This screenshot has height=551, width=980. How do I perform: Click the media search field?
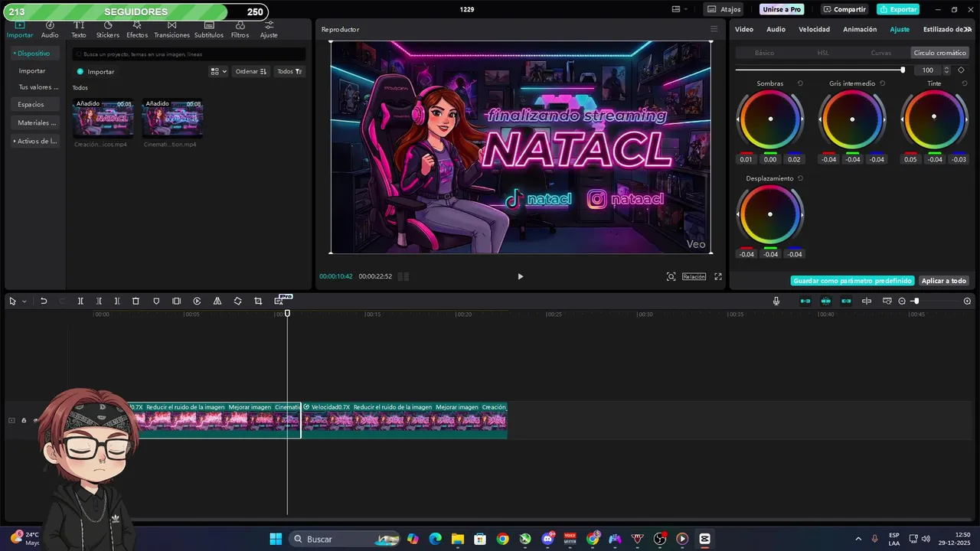[189, 54]
